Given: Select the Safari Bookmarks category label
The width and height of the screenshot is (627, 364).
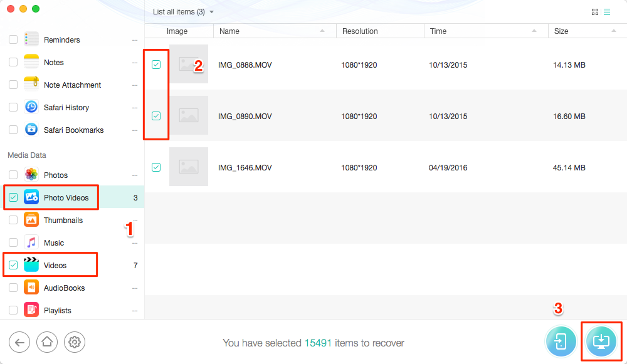Looking at the screenshot, I should (x=73, y=130).
